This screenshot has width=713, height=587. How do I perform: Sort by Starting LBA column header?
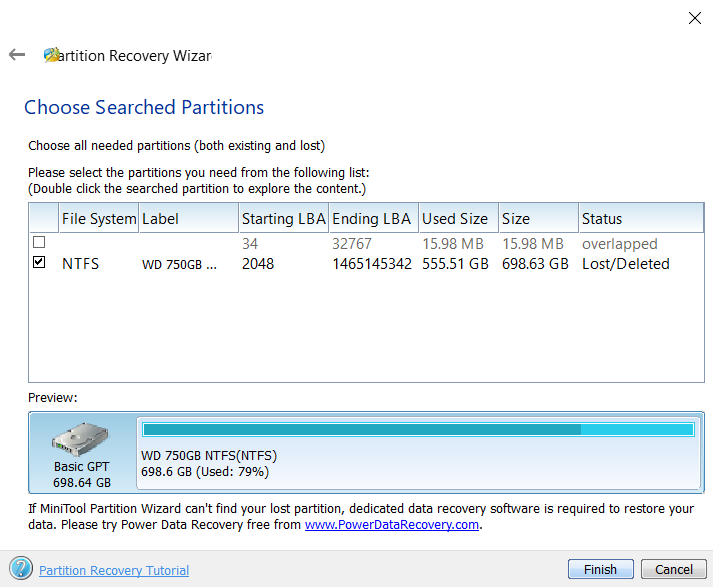pyautogui.click(x=284, y=218)
